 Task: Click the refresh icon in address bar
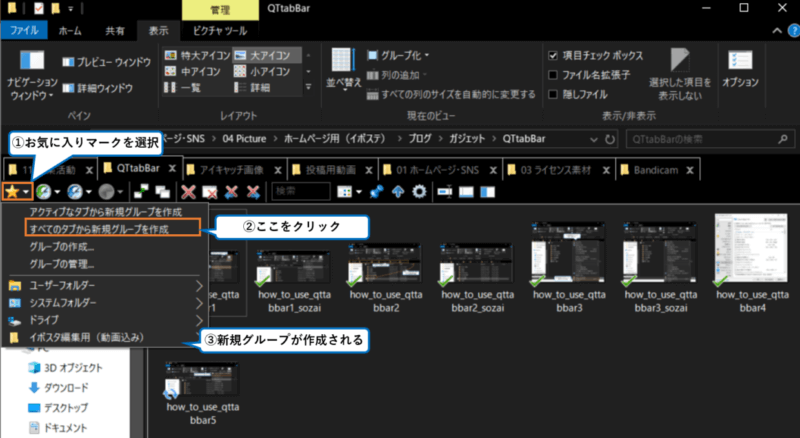(610, 139)
